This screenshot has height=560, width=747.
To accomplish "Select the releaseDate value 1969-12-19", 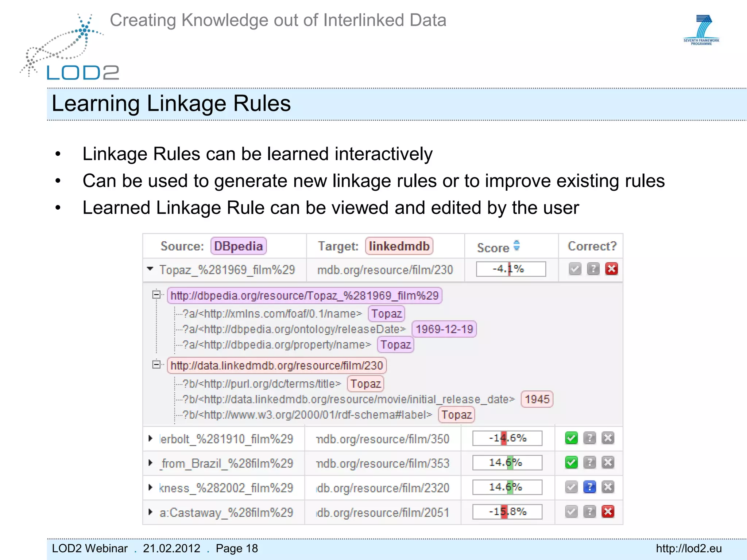I will 444,329.
